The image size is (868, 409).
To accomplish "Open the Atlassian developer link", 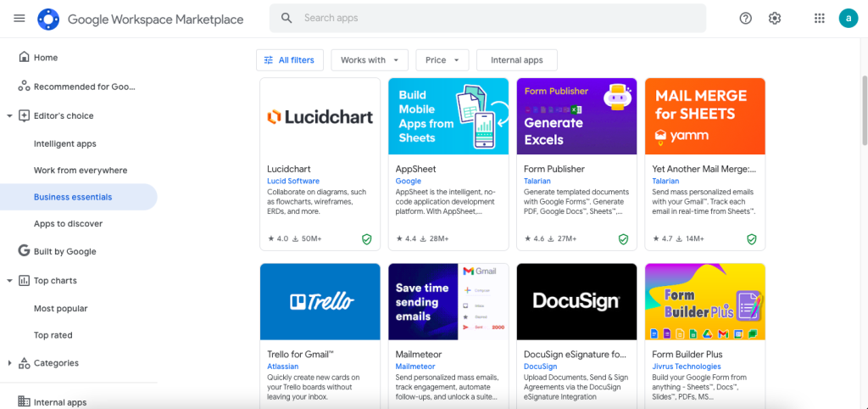I will coord(282,367).
